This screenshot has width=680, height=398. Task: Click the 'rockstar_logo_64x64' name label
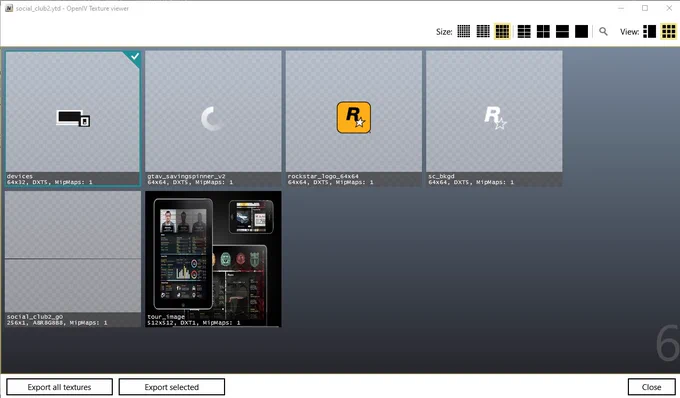[323, 176]
